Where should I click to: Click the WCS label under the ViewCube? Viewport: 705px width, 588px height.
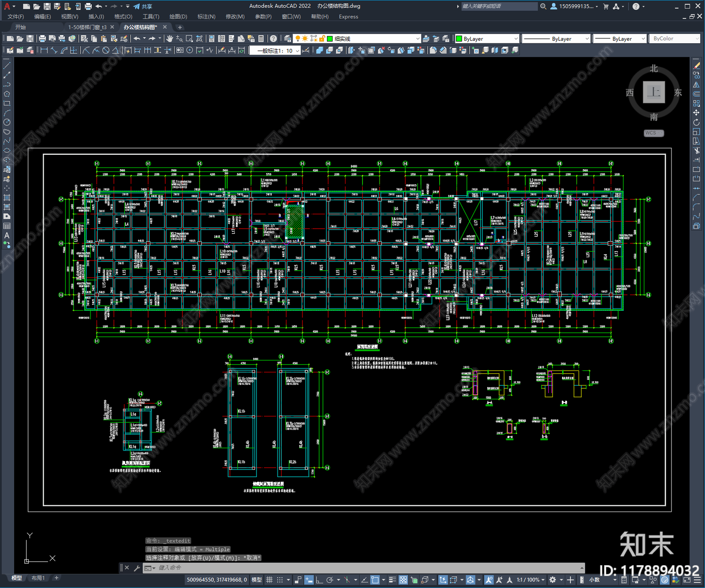point(653,133)
